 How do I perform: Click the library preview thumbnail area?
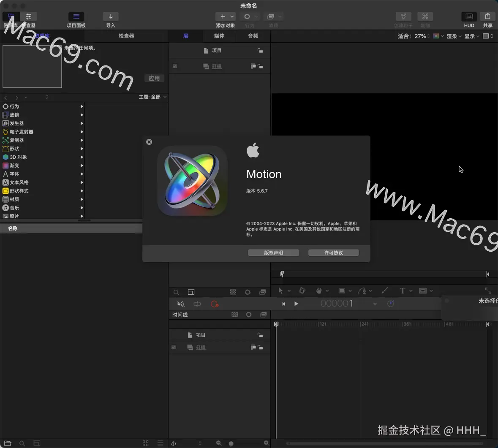[32, 66]
